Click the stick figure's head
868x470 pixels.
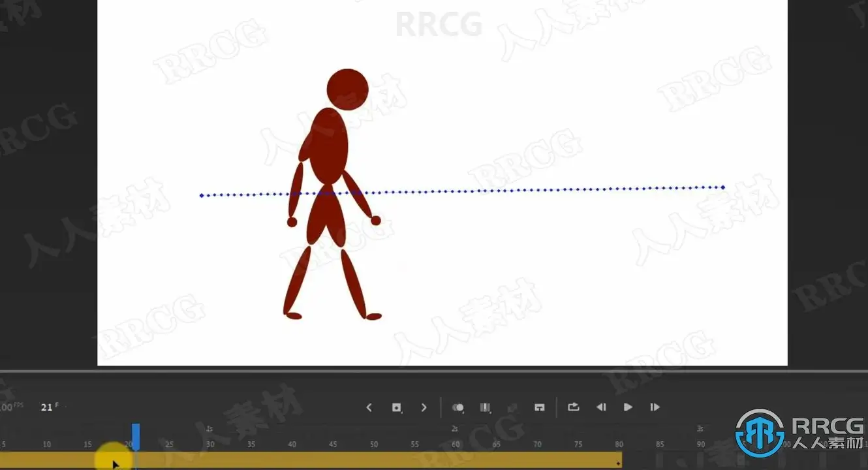point(348,89)
